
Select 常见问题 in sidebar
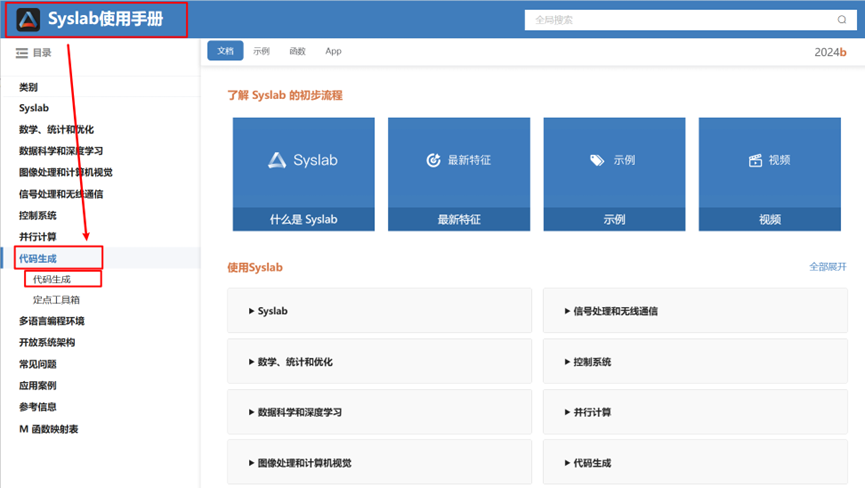tap(38, 364)
